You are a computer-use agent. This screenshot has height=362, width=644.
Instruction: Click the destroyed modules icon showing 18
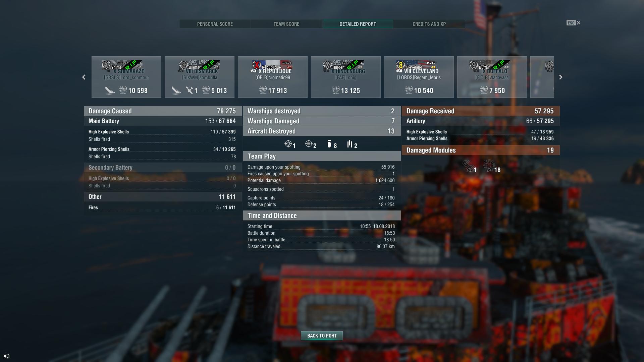[x=489, y=165]
